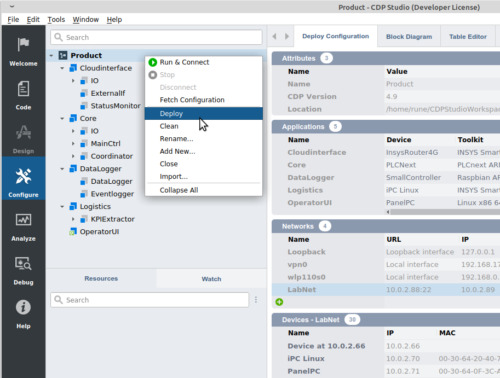
Task: Select the Resources tab
Action: click(101, 278)
